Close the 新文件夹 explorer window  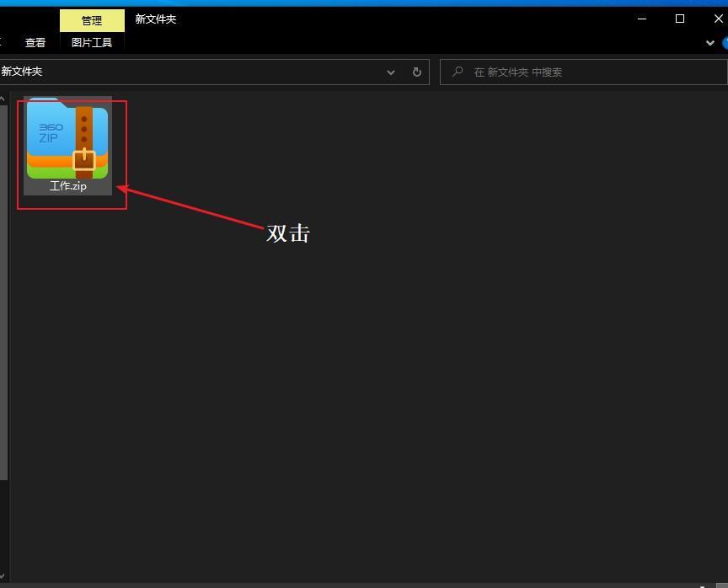pos(717,19)
